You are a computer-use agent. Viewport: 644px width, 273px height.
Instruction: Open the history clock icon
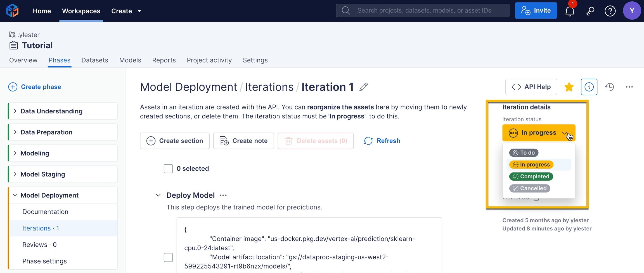tap(609, 87)
